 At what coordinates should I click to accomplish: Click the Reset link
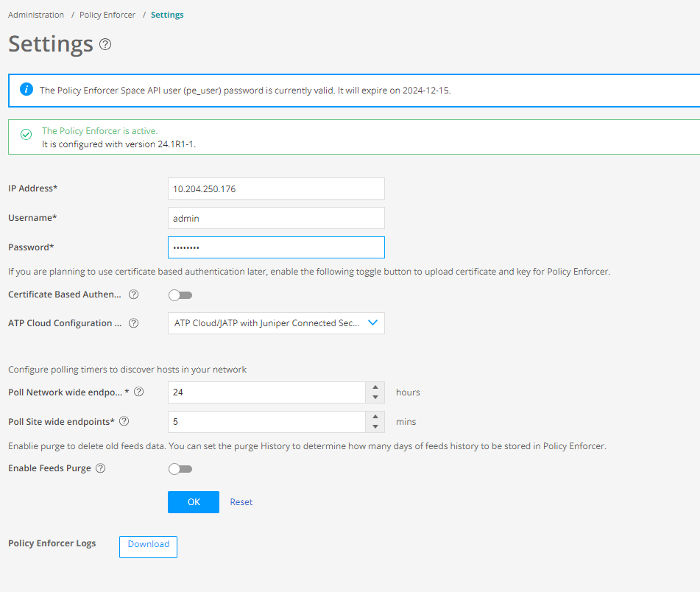pos(241,502)
